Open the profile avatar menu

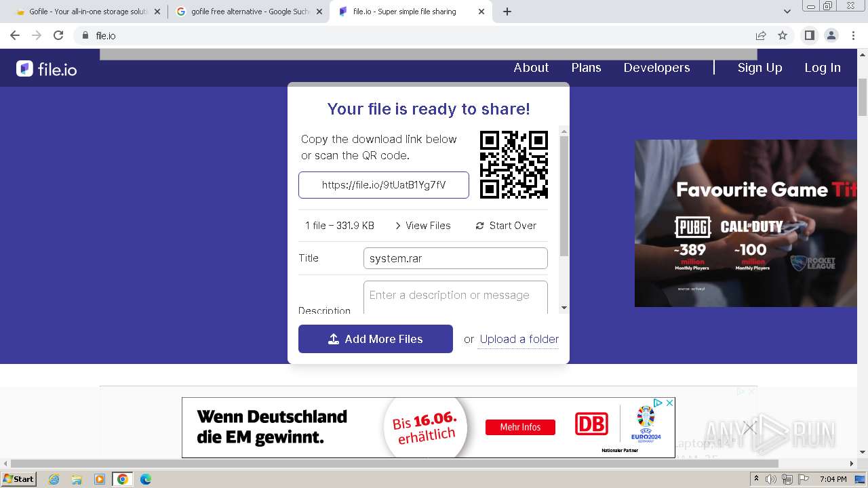[831, 35]
